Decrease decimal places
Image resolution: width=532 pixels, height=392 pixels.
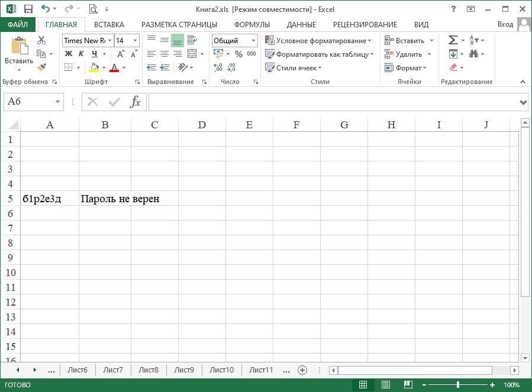pos(231,67)
